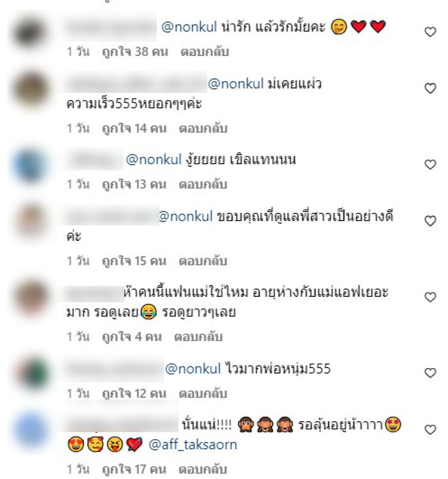View the 15 people who liked
The image size is (448, 479).
pyautogui.click(x=134, y=261)
